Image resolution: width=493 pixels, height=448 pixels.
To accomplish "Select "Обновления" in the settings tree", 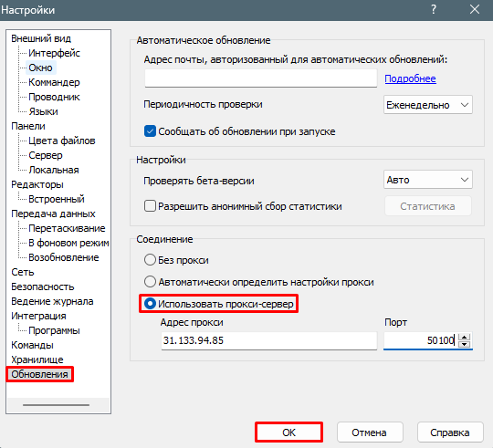I will click(39, 374).
